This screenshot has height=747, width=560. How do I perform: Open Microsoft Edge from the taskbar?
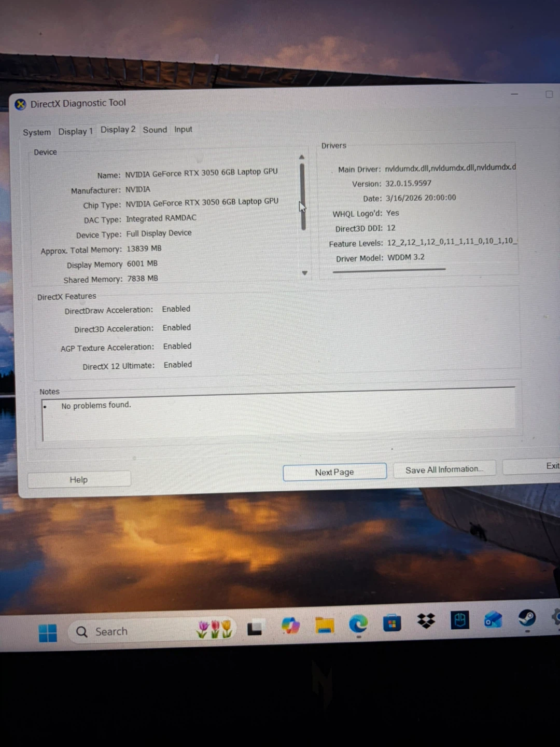(358, 624)
